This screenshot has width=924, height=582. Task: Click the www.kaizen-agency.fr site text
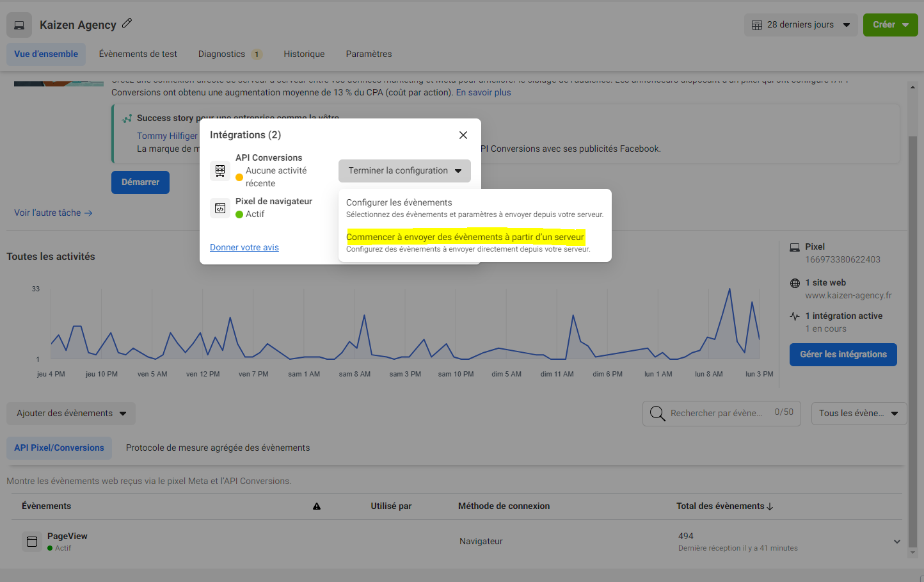click(x=848, y=296)
